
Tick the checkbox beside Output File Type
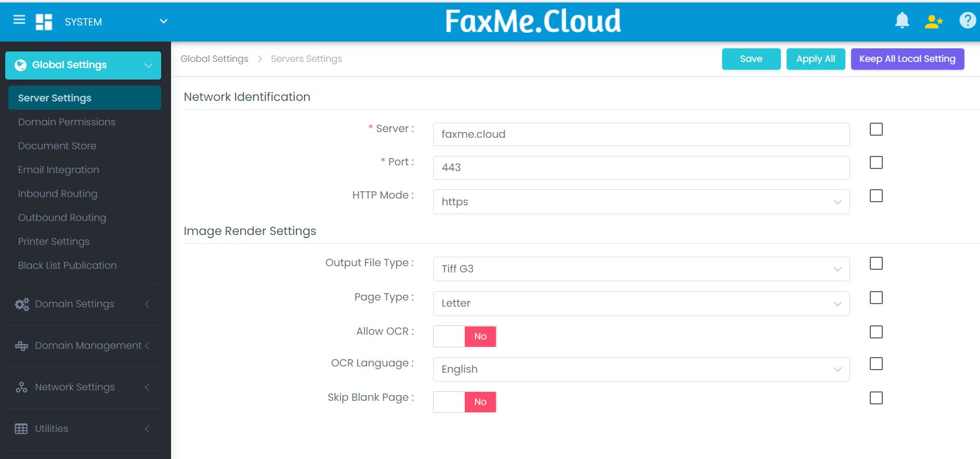pyautogui.click(x=876, y=263)
